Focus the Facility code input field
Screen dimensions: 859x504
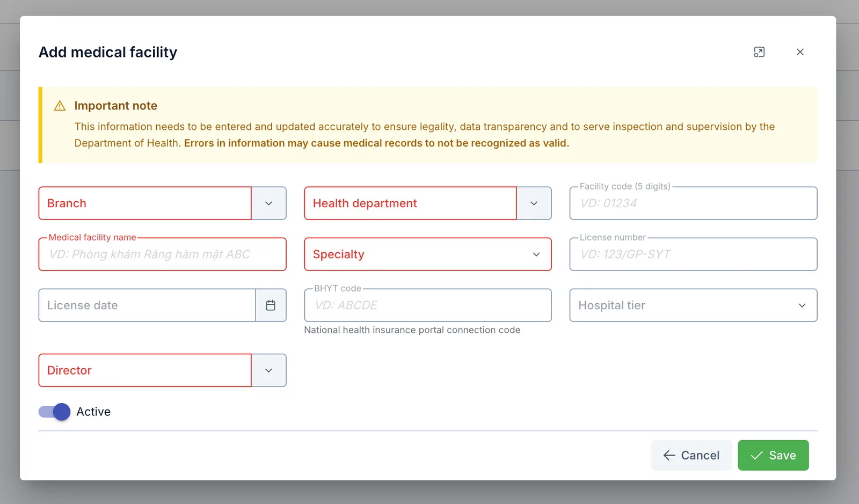693,203
